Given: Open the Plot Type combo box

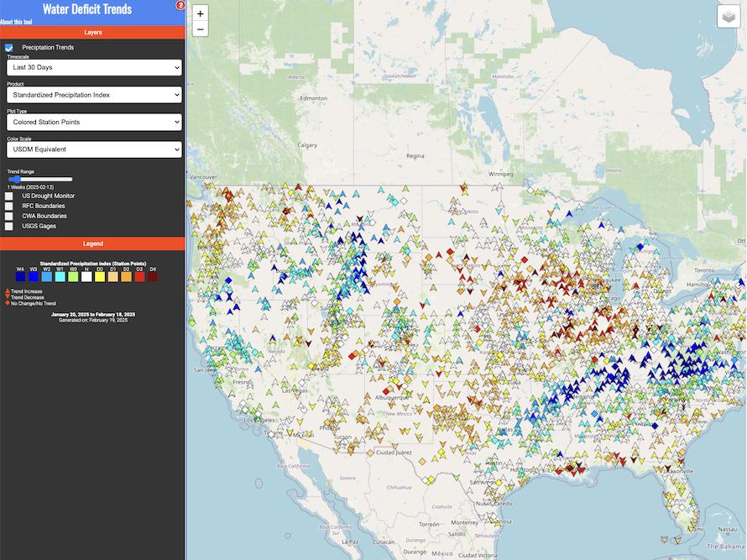Looking at the screenshot, I should (94, 121).
